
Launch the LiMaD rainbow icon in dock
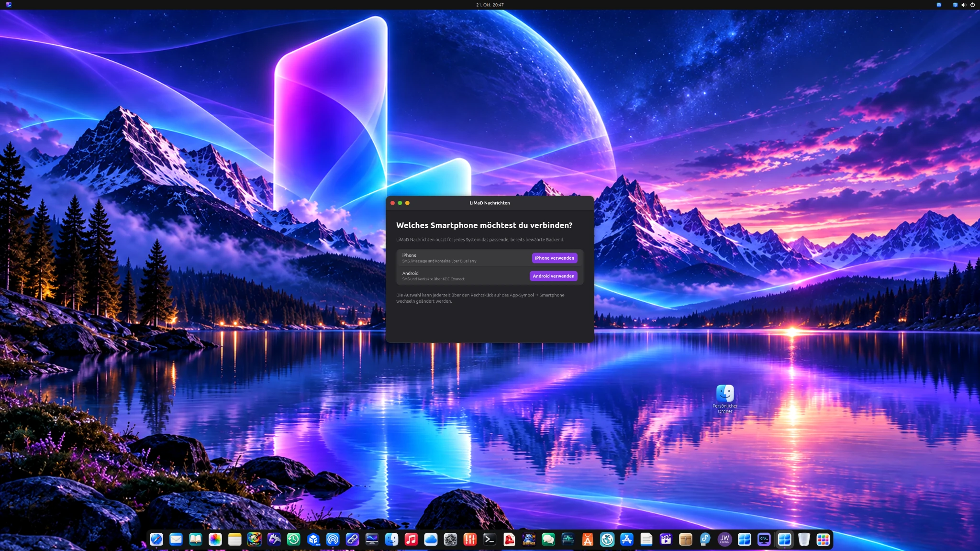pos(255,540)
